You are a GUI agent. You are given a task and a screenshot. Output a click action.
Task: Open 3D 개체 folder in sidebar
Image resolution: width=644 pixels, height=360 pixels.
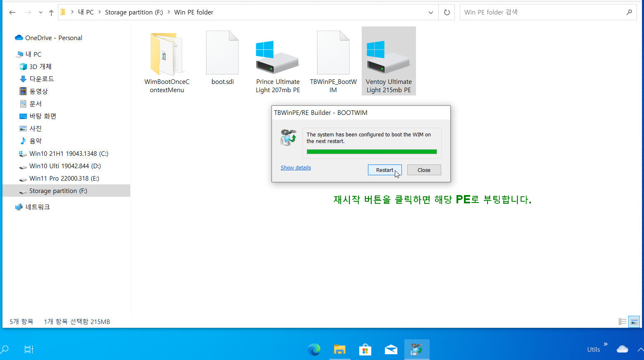(x=36, y=67)
